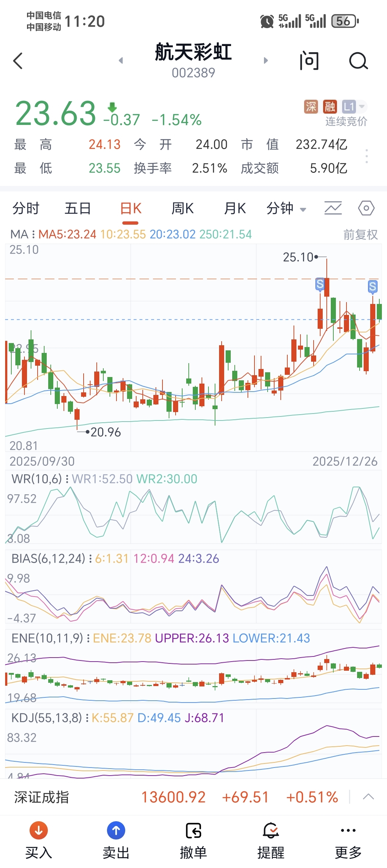The height and width of the screenshot is (868, 387).
Task: Open the search magnifier icon
Action: 359,61
